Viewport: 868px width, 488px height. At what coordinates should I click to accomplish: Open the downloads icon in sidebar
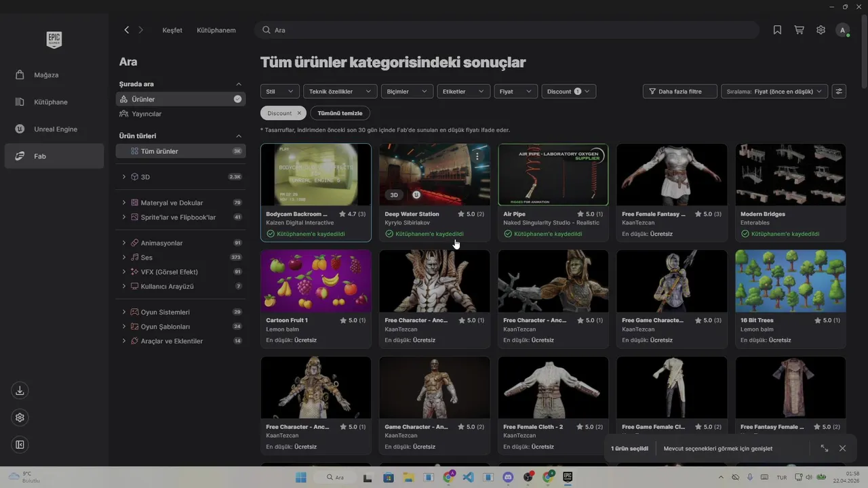click(x=20, y=390)
